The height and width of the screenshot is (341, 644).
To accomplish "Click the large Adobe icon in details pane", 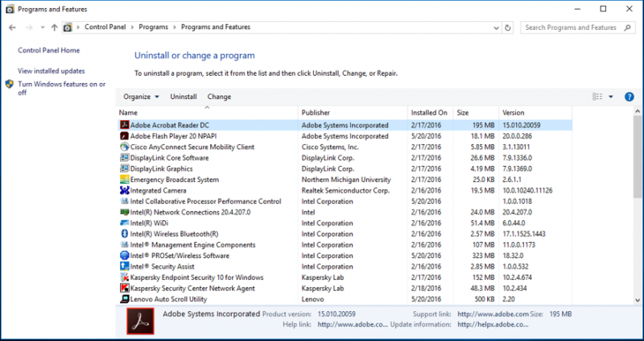I will point(140,321).
